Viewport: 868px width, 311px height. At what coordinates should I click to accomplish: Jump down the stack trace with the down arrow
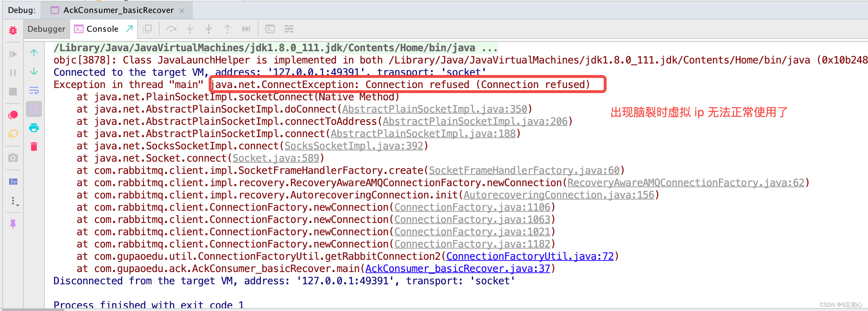pyautogui.click(x=34, y=71)
